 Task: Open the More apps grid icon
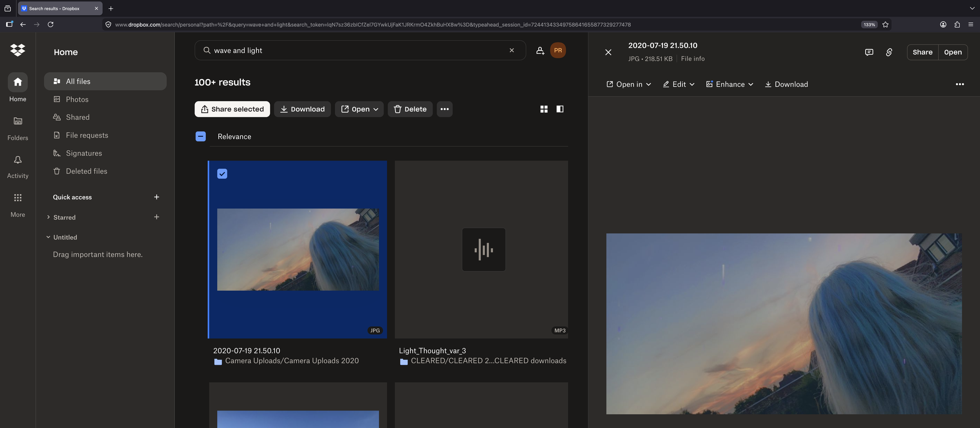(x=18, y=198)
